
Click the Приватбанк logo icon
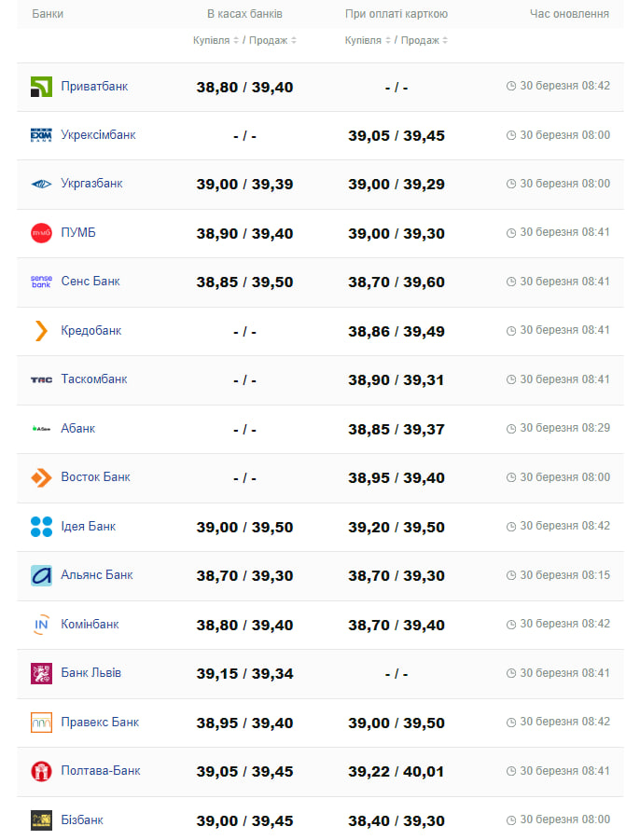41,87
